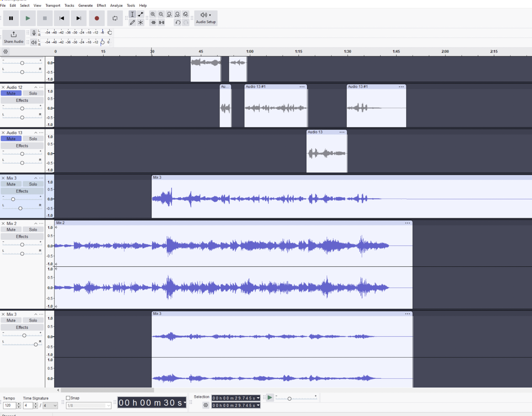Open the Selection toolbar gear settings

point(206,405)
